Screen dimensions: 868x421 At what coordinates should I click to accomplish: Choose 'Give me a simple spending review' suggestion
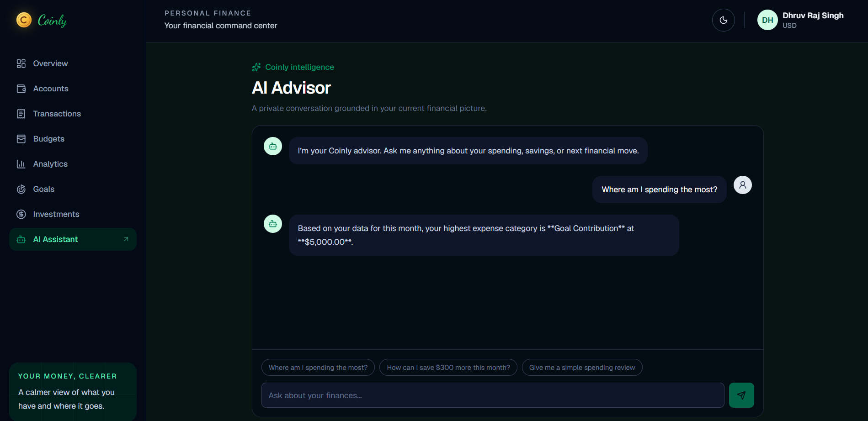coord(582,368)
